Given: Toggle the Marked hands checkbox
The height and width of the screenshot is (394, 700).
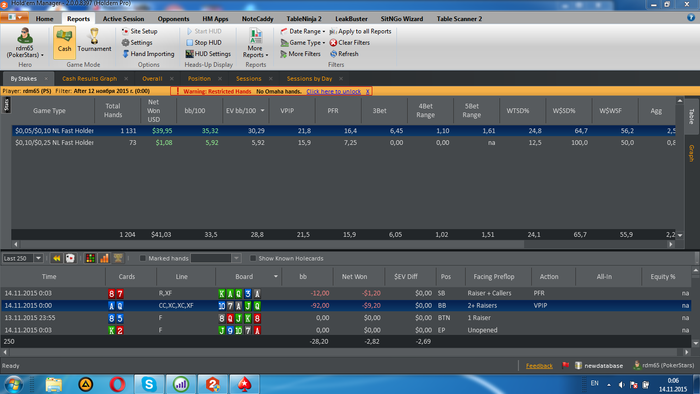Looking at the screenshot, I should coord(143,258).
